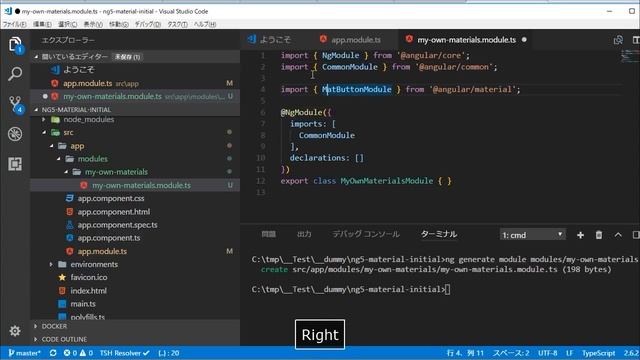Open the デバッグ menu
This screenshot has width=640, height=360.
coord(148,24)
